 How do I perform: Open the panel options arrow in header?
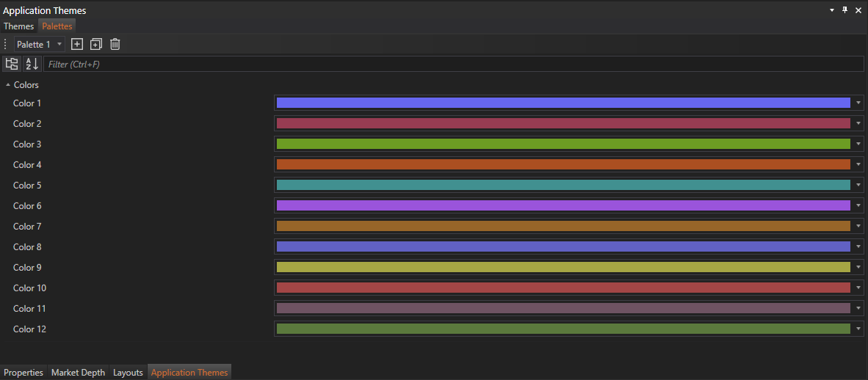tap(832, 10)
